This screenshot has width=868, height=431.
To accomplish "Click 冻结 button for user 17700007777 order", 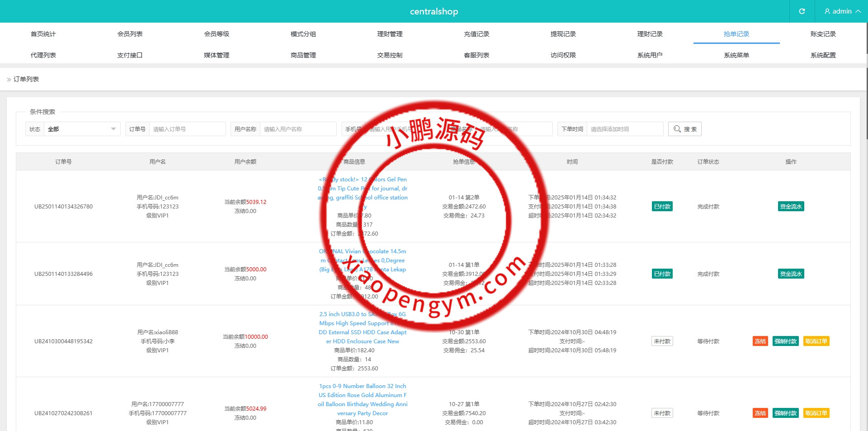I will pos(760,413).
